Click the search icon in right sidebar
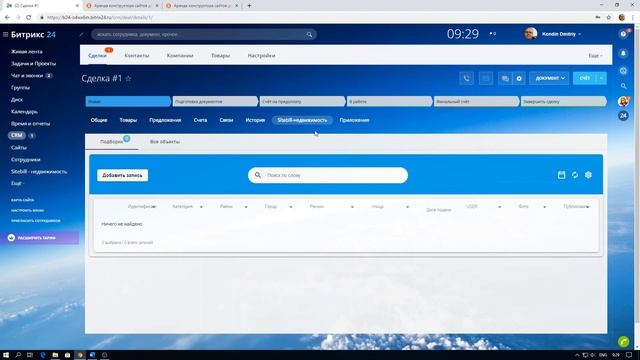The height and width of the screenshot is (360, 640). pyautogui.click(x=623, y=86)
